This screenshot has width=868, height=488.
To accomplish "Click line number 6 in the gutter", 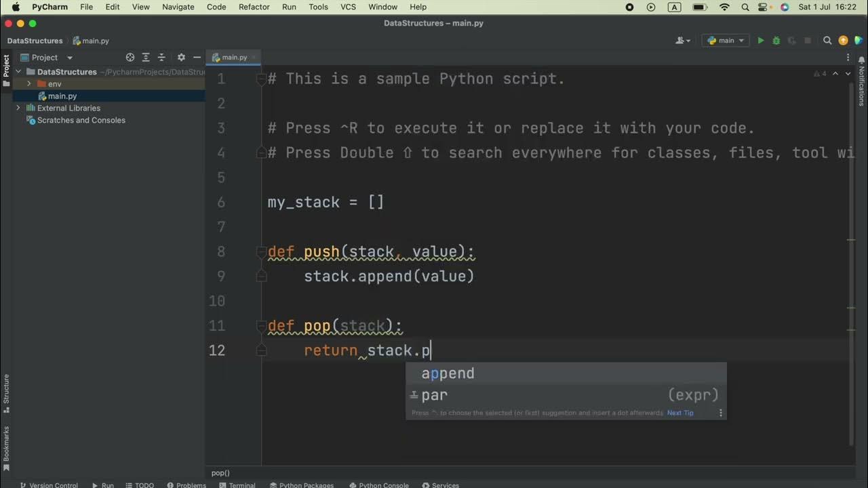I will tap(221, 202).
